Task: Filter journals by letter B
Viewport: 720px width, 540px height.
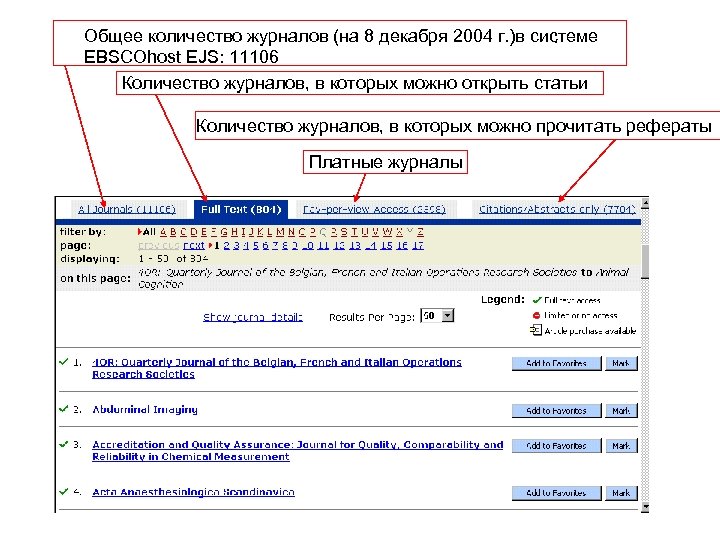Action: (173, 232)
